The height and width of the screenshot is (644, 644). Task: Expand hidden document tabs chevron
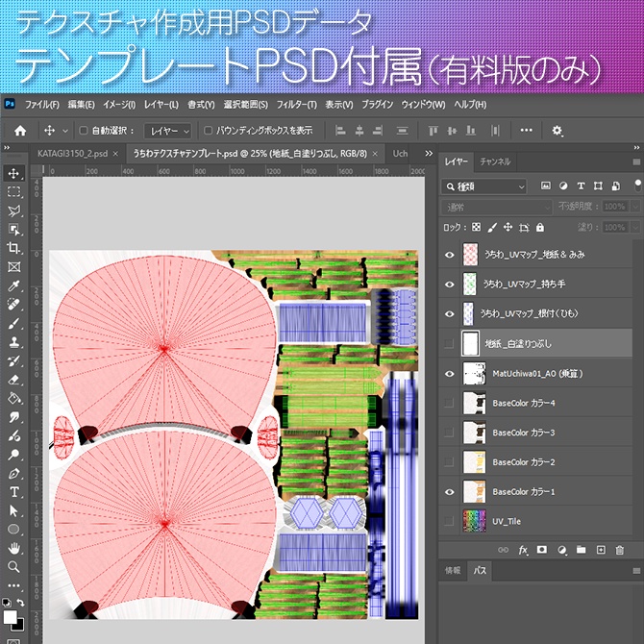tap(429, 153)
